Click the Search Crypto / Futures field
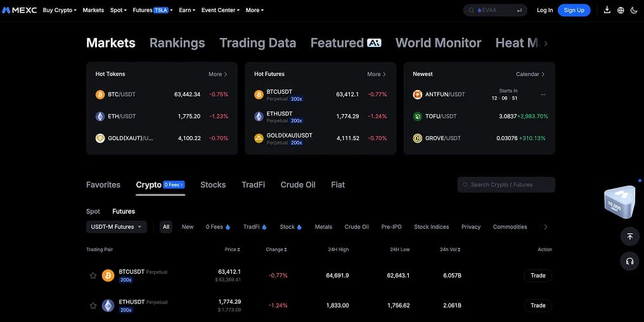 tap(506, 185)
